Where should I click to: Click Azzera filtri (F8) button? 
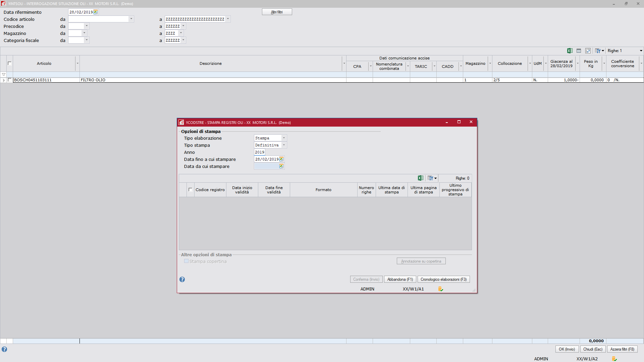tap(622, 349)
